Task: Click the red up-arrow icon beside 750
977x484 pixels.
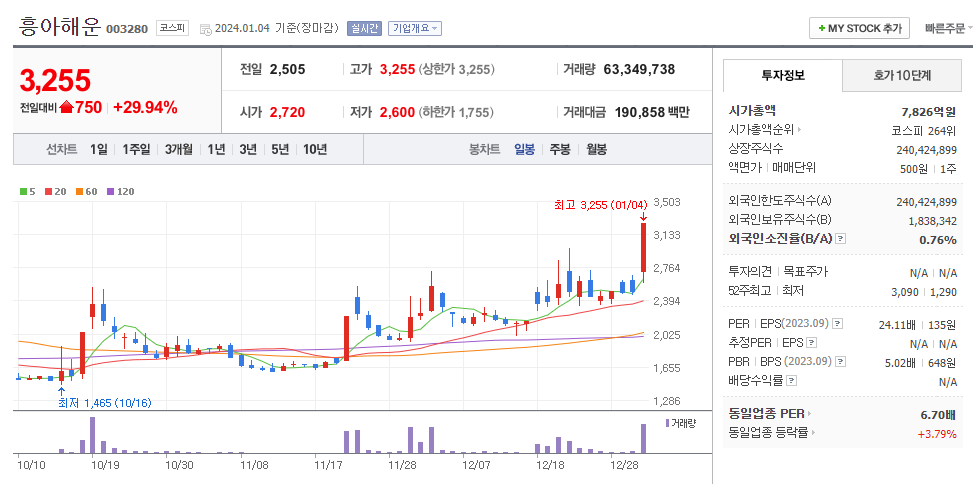Action: tap(67, 108)
